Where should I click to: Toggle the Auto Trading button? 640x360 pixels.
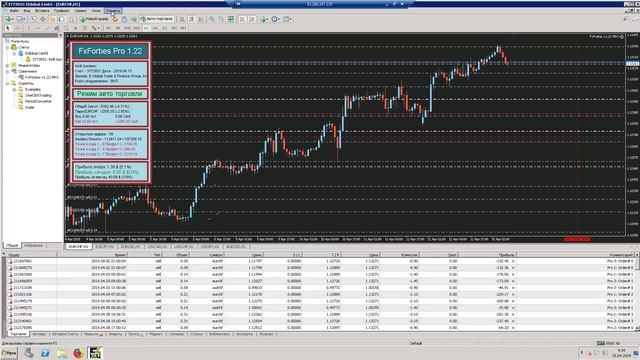[x=157, y=19]
